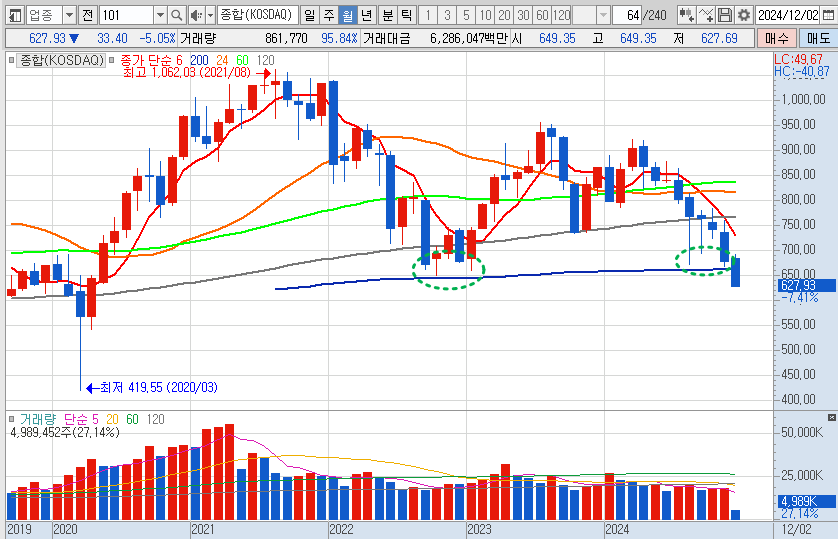Choose the 1 interval button
This screenshot has height=539, width=838.
coord(428,15)
